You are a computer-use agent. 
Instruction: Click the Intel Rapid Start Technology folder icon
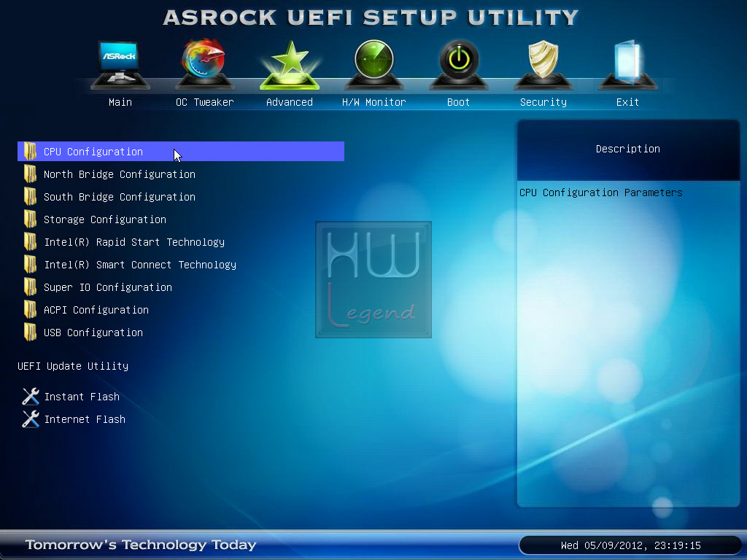30,242
